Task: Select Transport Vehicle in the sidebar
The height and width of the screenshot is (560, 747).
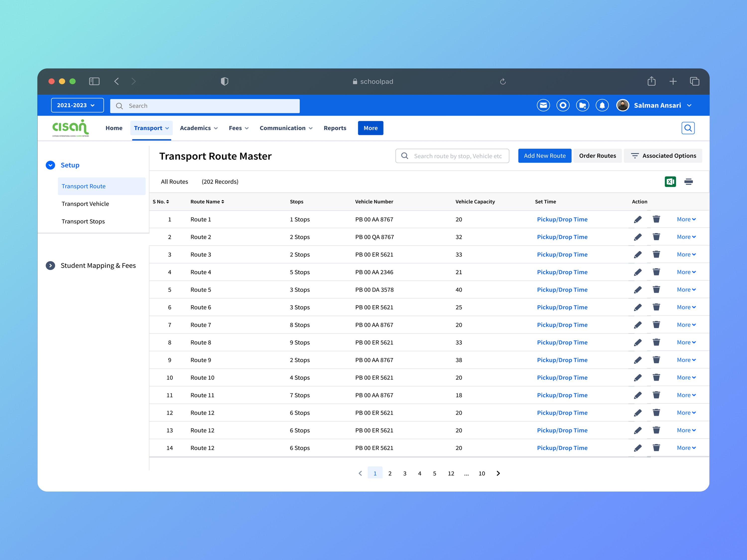Action: 85,204
